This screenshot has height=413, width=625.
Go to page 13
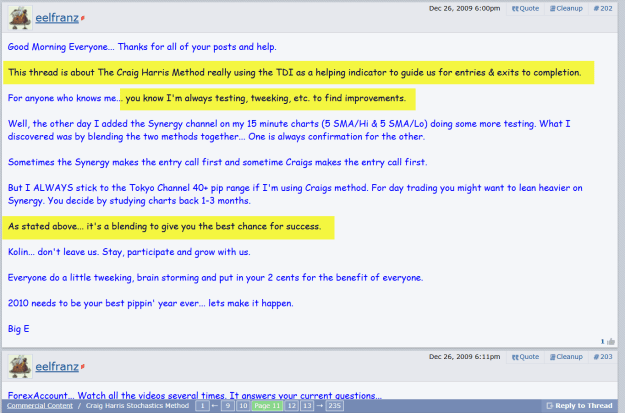307,406
